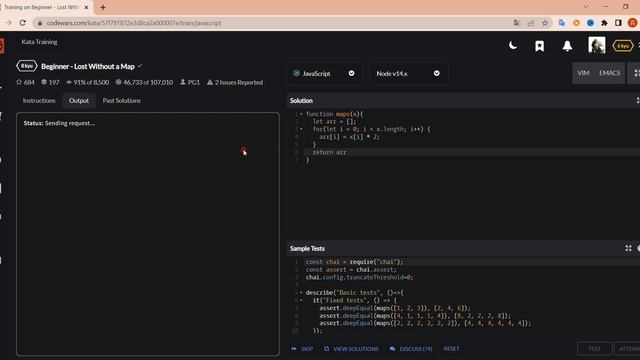Open the Google Translate extension icon
640x360 pixels.
tap(562, 23)
